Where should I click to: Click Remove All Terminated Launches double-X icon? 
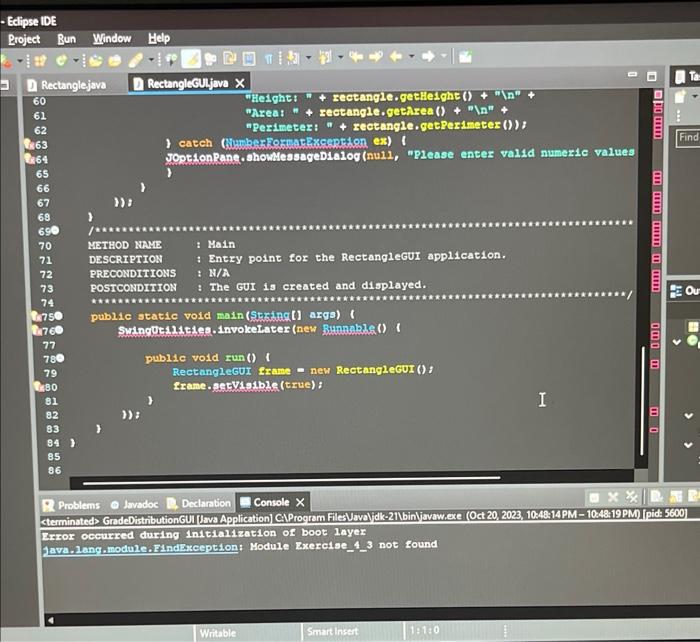pyautogui.click(x=632, y=496)
